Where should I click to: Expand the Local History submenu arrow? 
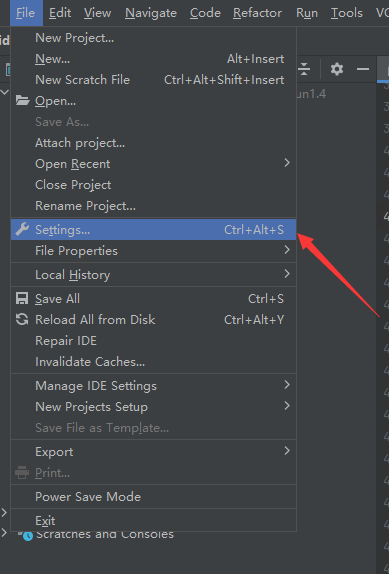(287, 273)
